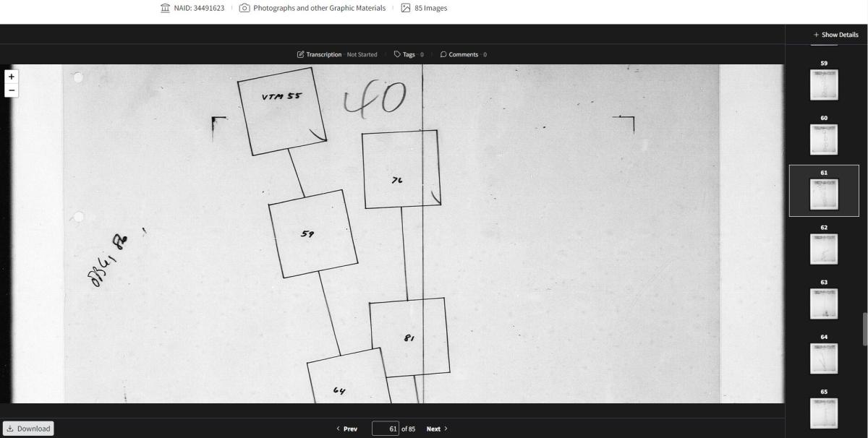Select the highlighted thumbnail 61
Viewport: 868px width, 438px height.
(824, 191)
